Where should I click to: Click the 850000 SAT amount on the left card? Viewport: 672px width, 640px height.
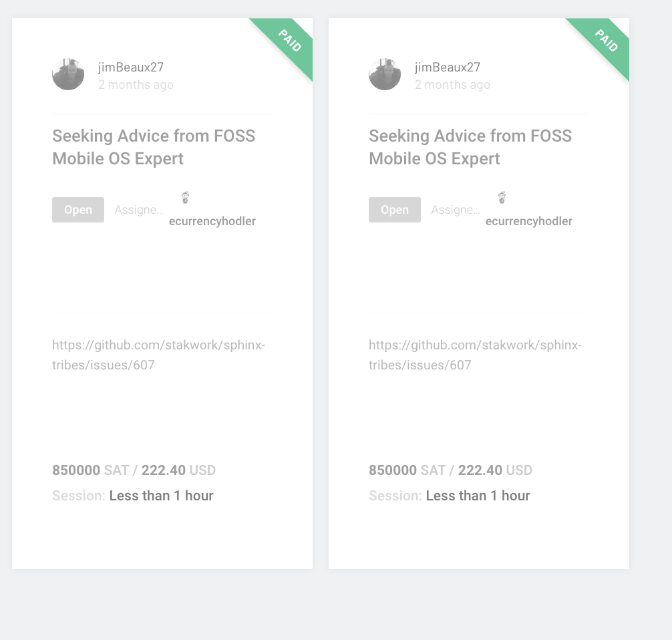point(76,470)
